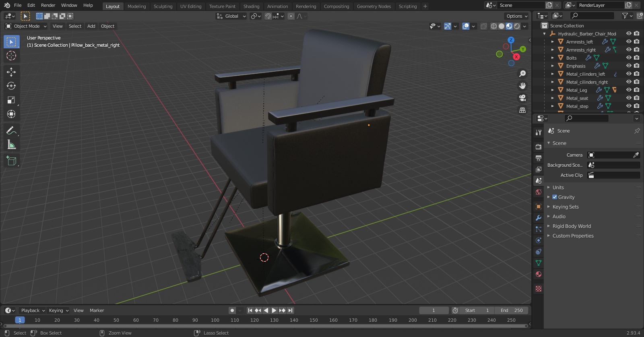Switch to Shading workspace tab

click(x=252, y=6)
